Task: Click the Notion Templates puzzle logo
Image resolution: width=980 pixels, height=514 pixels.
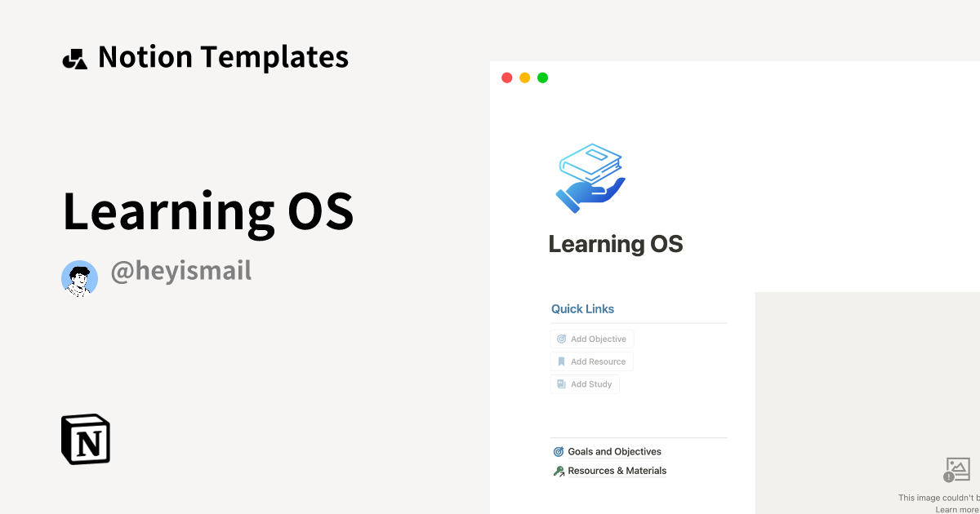Action: pos(75,56)
